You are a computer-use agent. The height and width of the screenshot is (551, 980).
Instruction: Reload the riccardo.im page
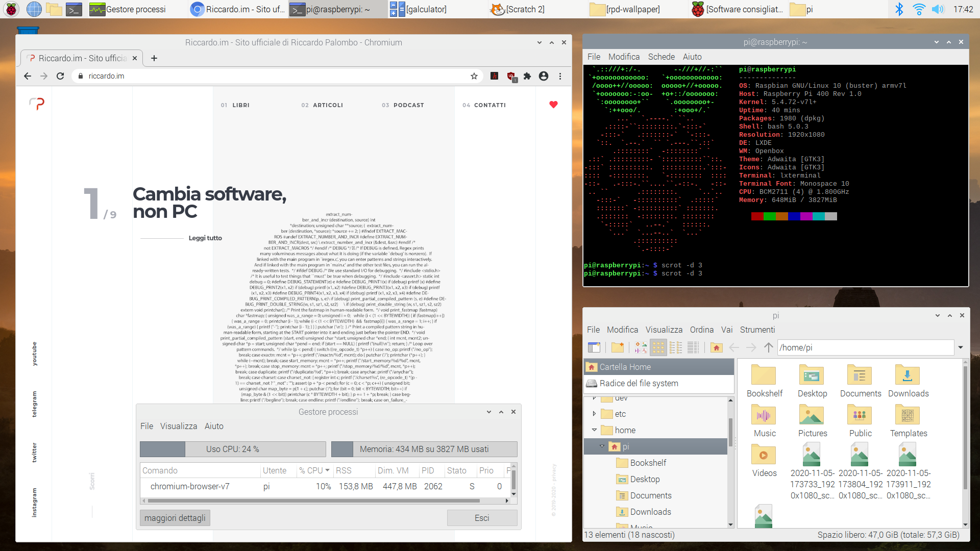tap(60, 76)
